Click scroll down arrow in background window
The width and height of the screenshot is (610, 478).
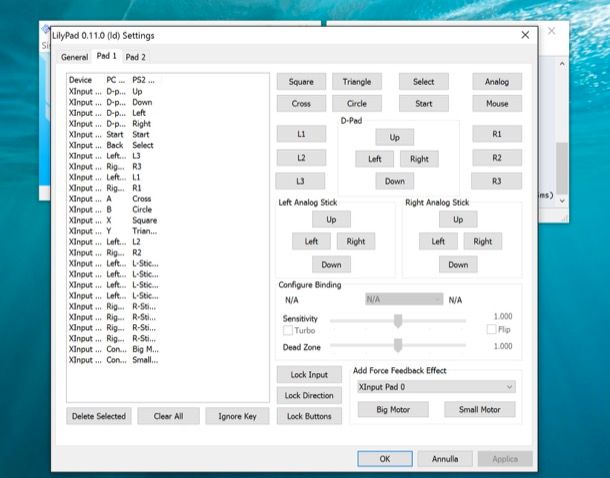562,201
